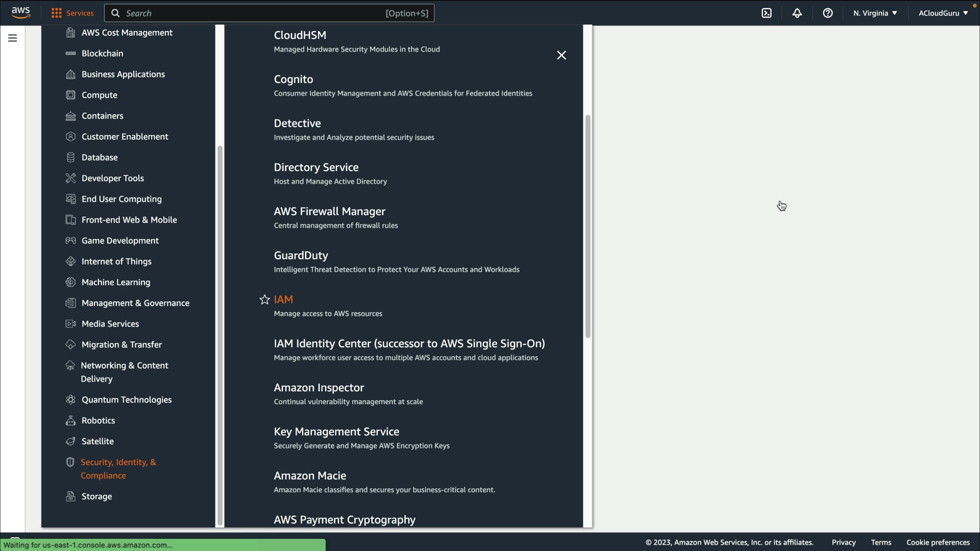Click the Services grid icon
Viewport: 980px width, 551px height.
(x=57, y=13)
